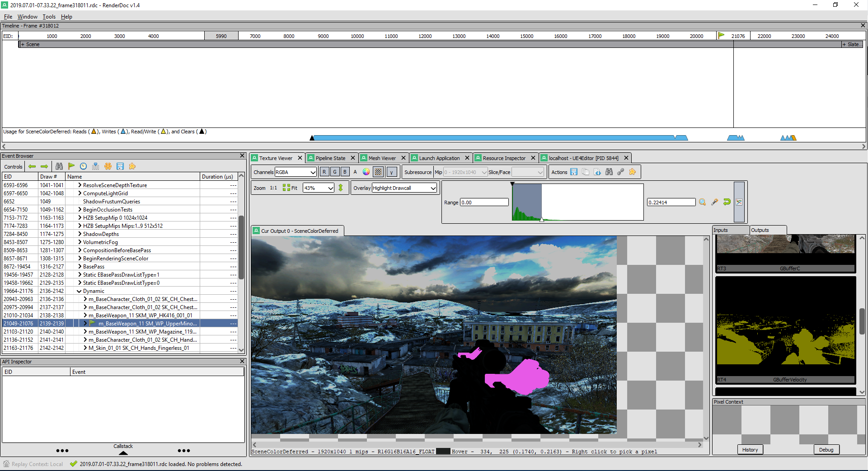Go to the previous drawcall with left arrow

point(32,166)
